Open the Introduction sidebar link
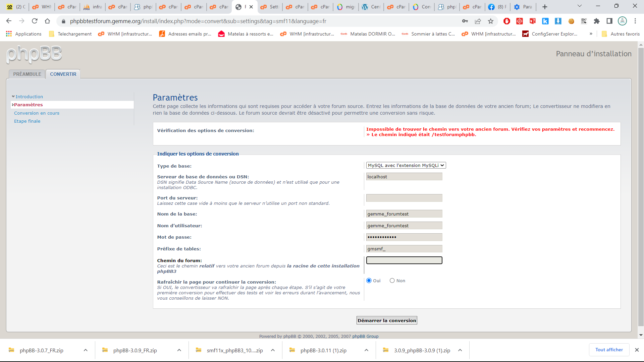644x362 pixels. [x=29, y=97]
